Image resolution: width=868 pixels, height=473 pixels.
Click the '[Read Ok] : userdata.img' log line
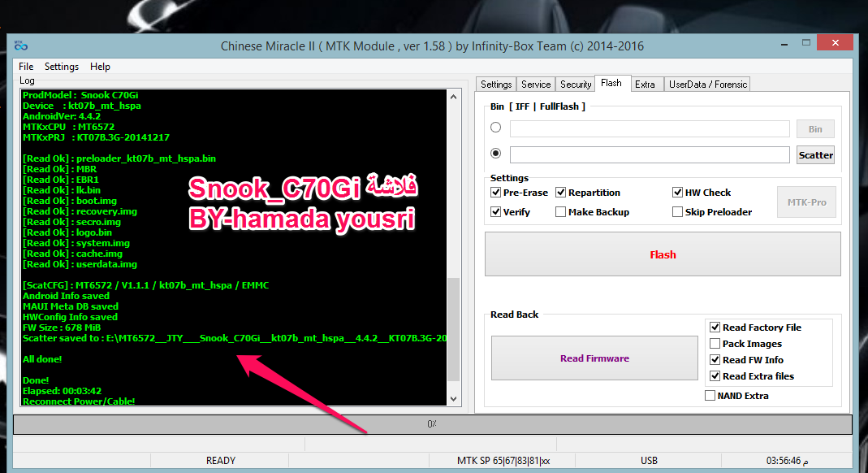pos(80,264)
